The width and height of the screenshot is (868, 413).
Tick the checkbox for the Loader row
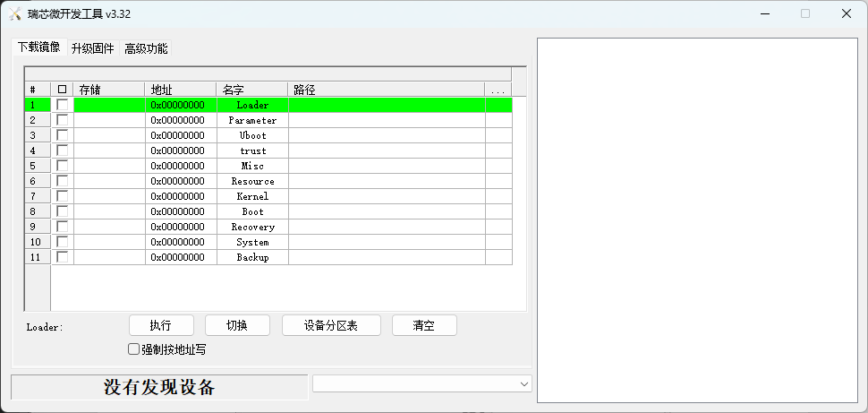pyautogui.click(x=63, y=104)
